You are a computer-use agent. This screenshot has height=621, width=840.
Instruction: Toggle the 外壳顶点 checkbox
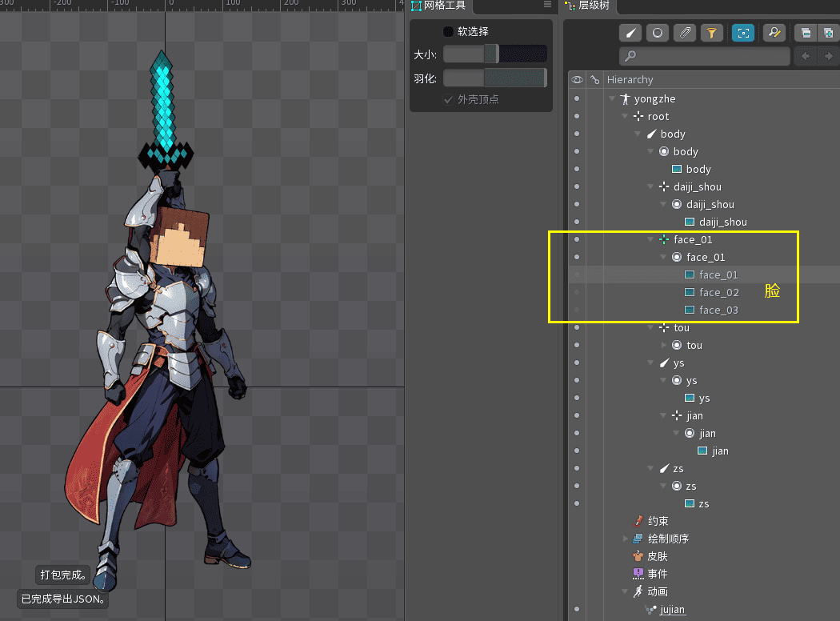[x=449, y=99]
